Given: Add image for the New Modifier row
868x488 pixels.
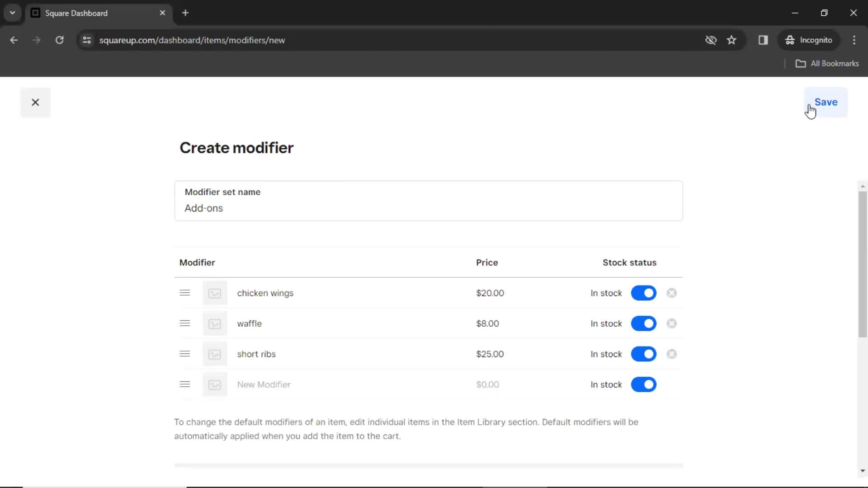Looking at the screenshot, I should click(215, 385).
